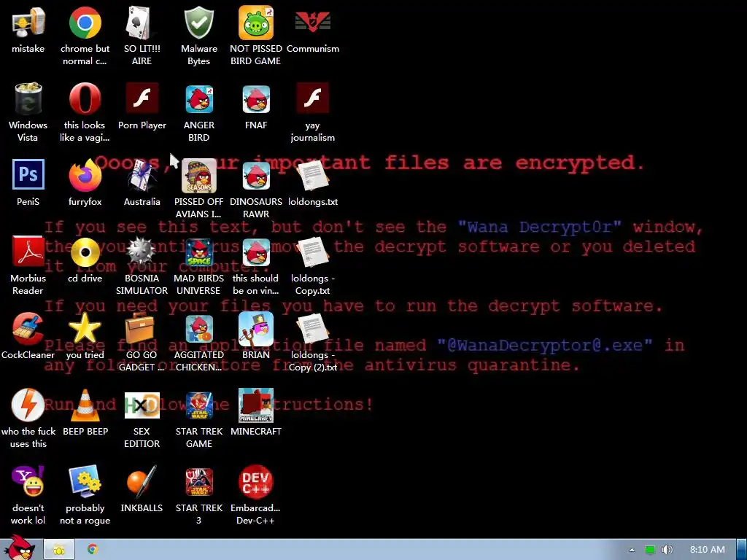747x560 pixels.
Task: Select the 'STAR TREK GAME' icon
Action: pyautogui.click(x=198, y=405)
